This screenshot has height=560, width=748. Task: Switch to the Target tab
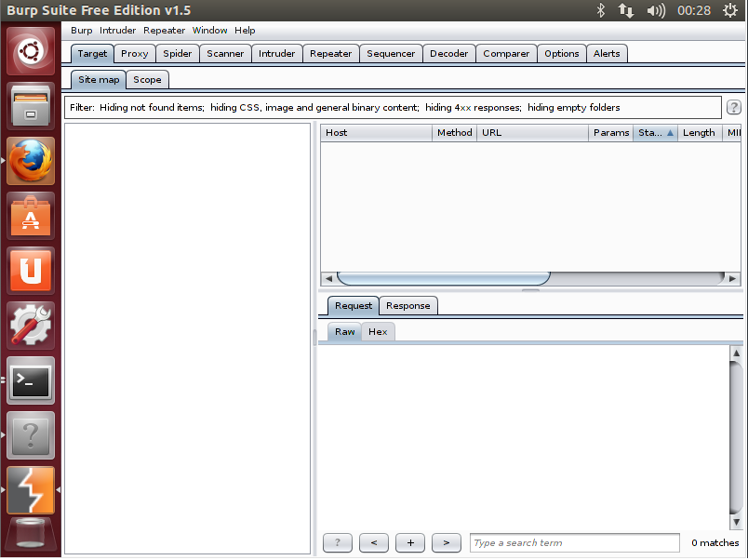tap(92, 54)
